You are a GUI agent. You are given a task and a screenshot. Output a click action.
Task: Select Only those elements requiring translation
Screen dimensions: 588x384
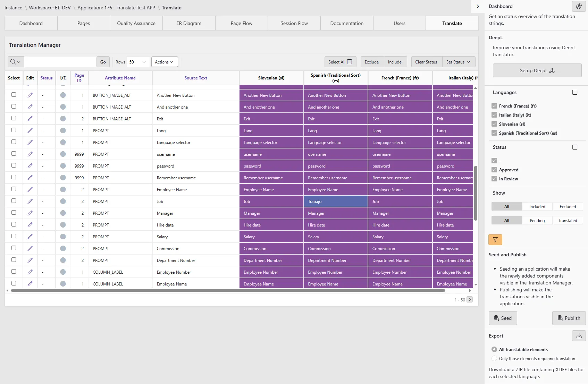pyautogui.click(x=494, y=358)
